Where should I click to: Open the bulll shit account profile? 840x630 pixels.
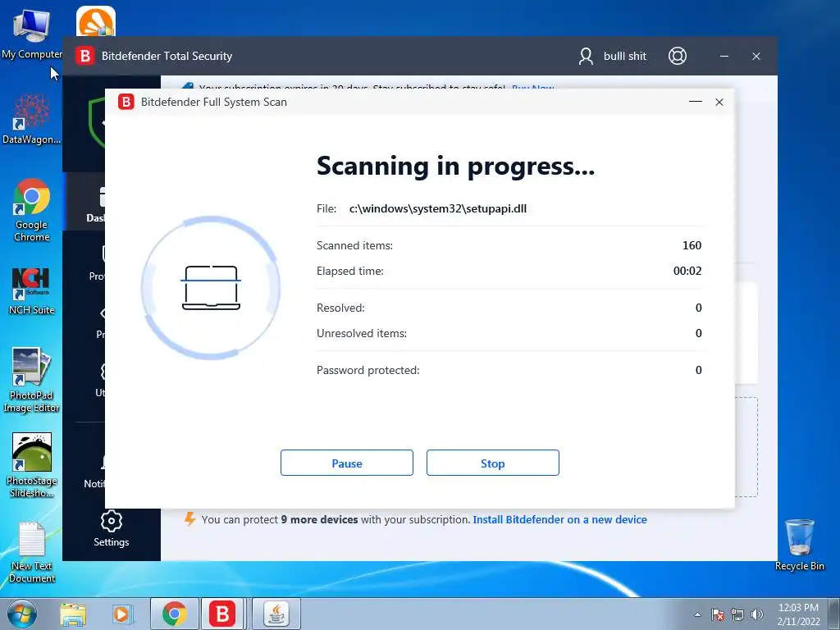[x=613, y=56]
